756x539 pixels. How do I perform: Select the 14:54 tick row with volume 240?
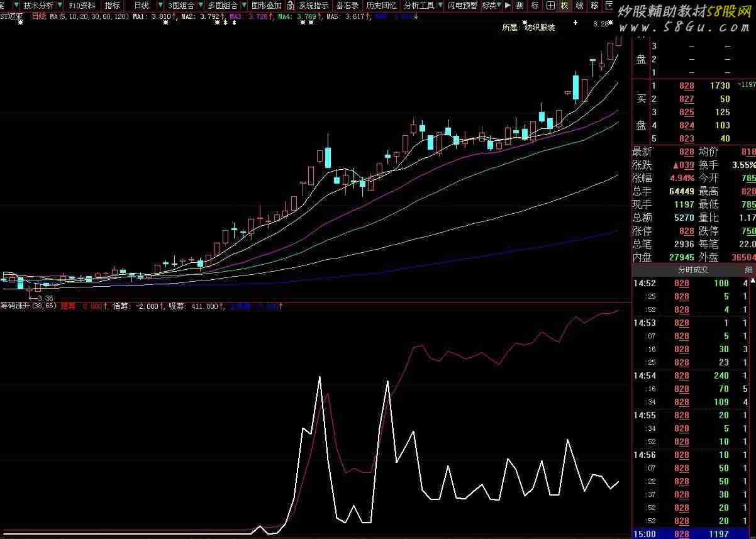(691, 375)
